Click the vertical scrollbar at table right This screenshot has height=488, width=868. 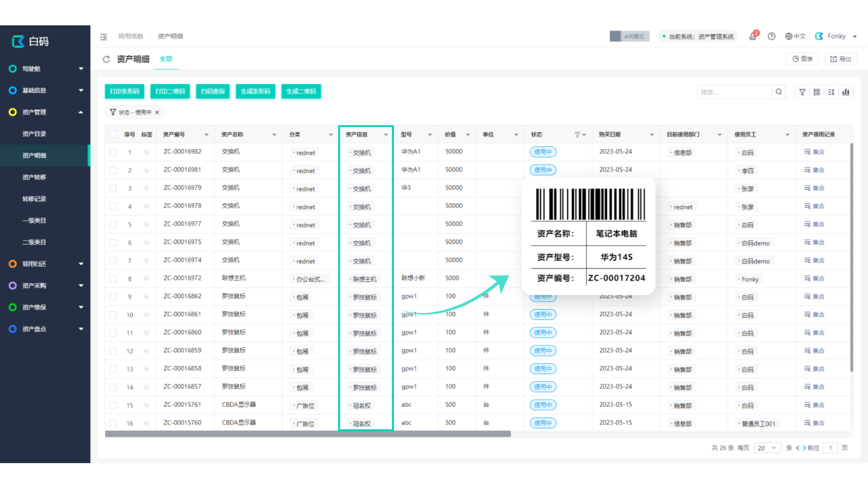pos(851,258)
